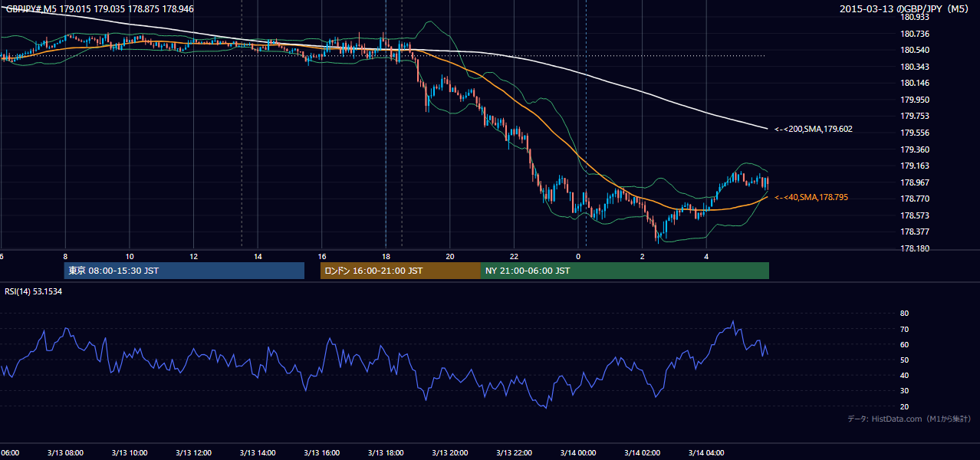Click the 3/14 02:00 date axis label
Screen dimensions: 980x460
coord(642,452)
